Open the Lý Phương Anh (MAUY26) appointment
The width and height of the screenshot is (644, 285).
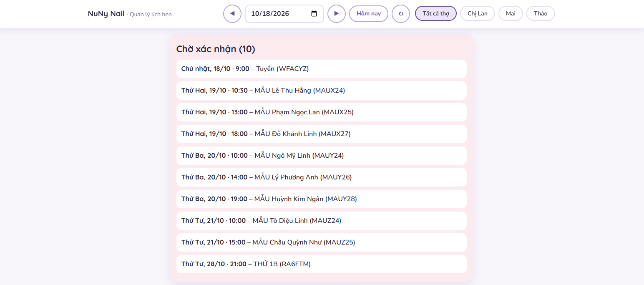coord(322,177)
